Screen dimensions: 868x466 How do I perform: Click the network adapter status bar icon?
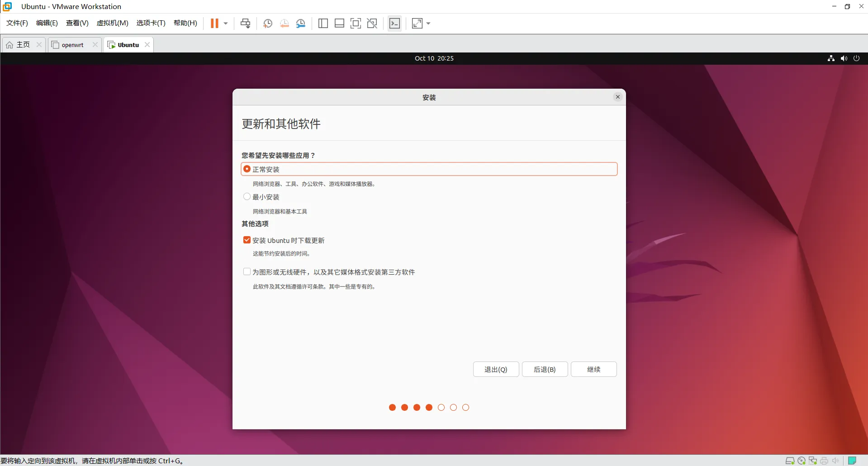click(813, 461)
